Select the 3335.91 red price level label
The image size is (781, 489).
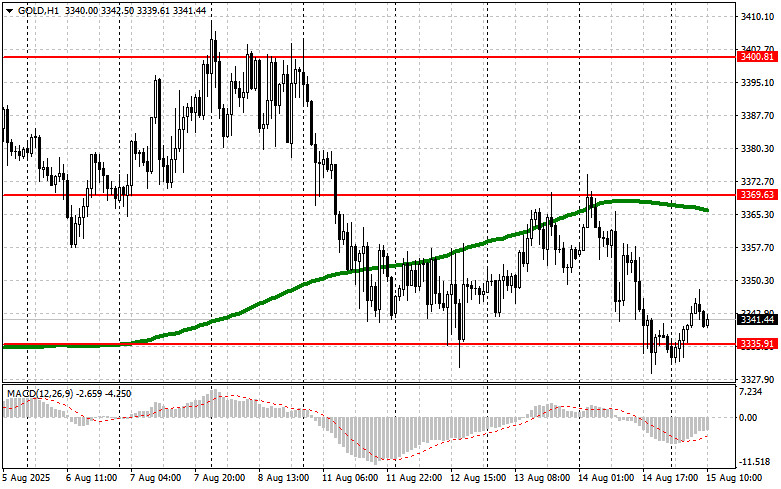pos(758,344)
